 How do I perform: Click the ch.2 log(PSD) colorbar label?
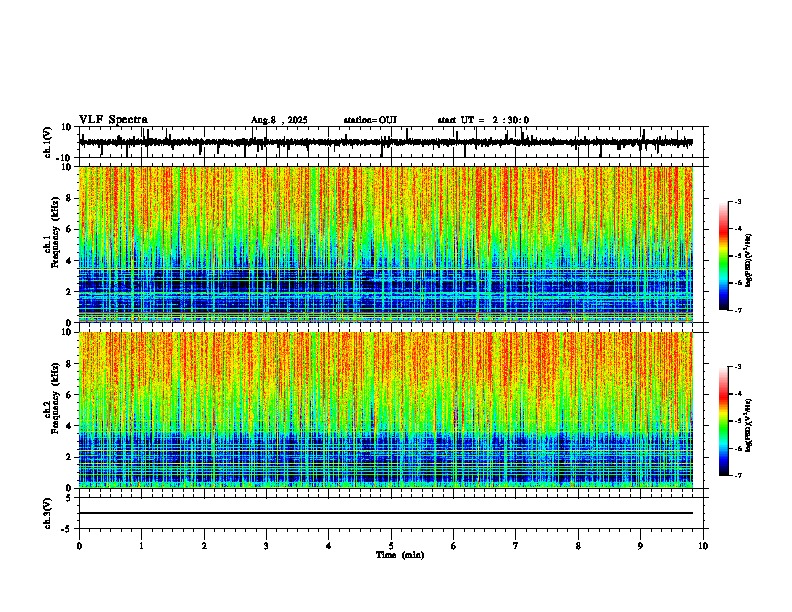tap(749, 426)
